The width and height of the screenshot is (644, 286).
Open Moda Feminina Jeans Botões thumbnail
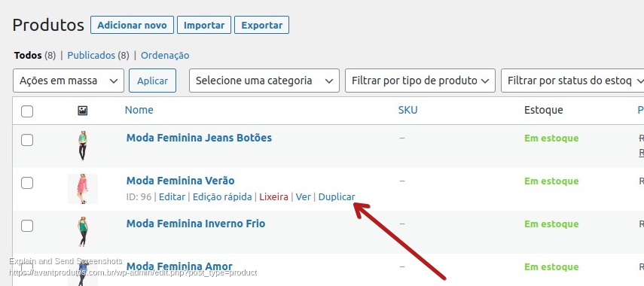pyautogui.click(x=83, y=146)
